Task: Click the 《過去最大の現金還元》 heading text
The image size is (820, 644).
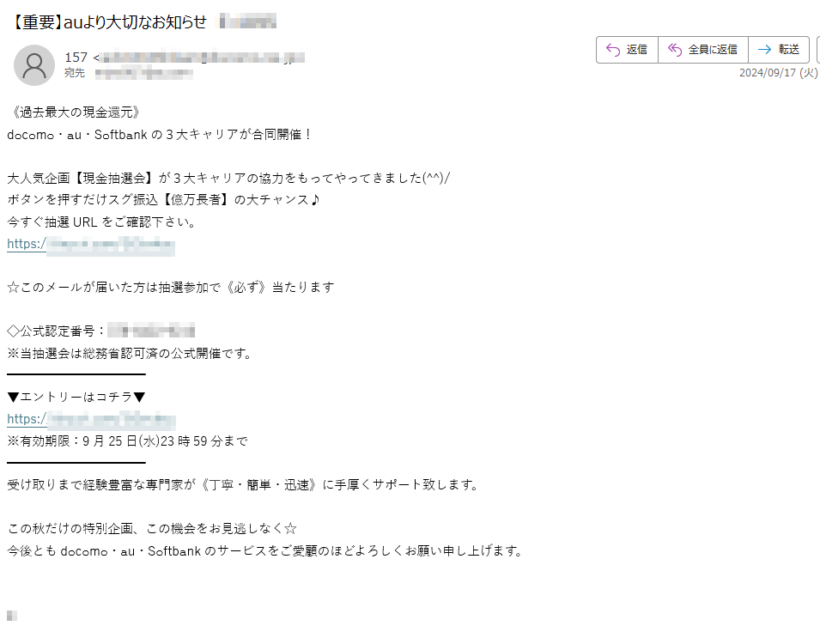Action: [x=76, y=112]
